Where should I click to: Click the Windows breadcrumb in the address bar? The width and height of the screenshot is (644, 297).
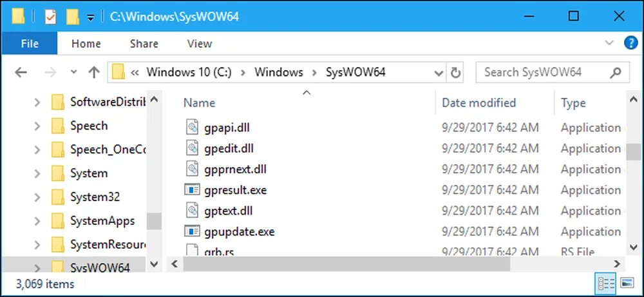point(278,72)
